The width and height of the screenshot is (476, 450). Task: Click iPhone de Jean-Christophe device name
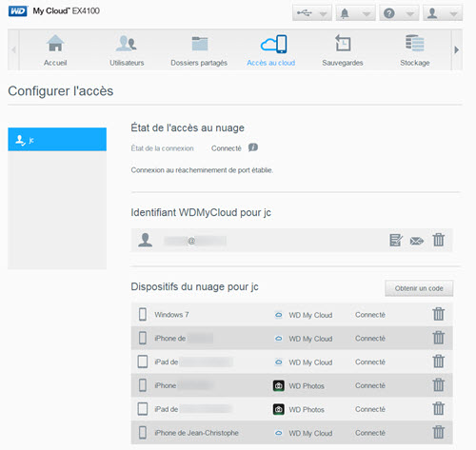[x=196, y=433]
